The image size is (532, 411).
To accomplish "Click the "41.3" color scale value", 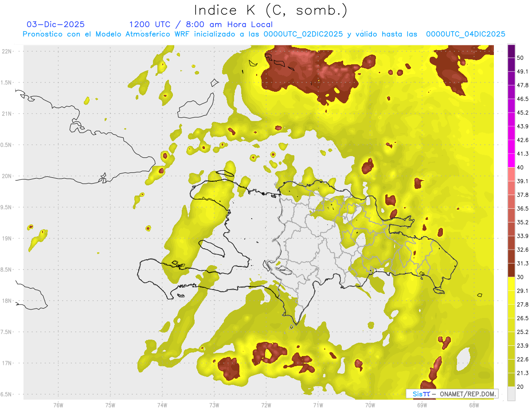I will click(x=522, y=154).
